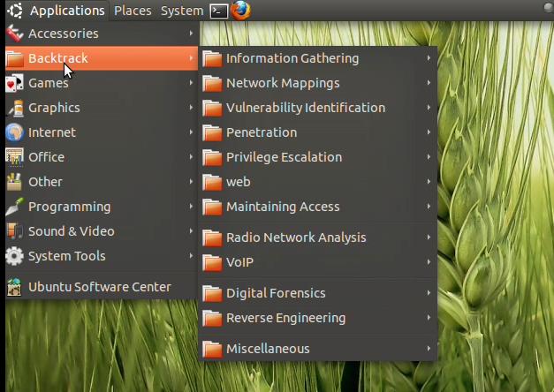The height and width of the screenshot is (392, 554).
Task: Select the web category label
Action: 239,182
